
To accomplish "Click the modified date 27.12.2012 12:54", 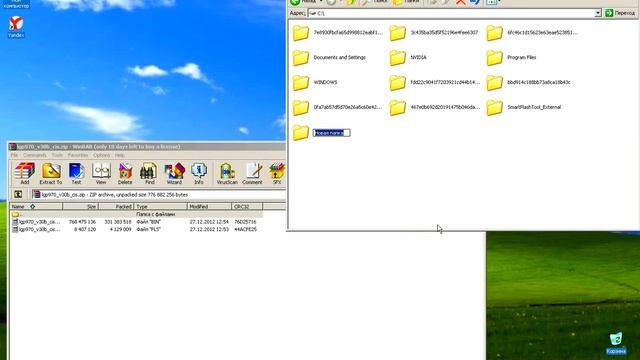I will pos(209,222).
